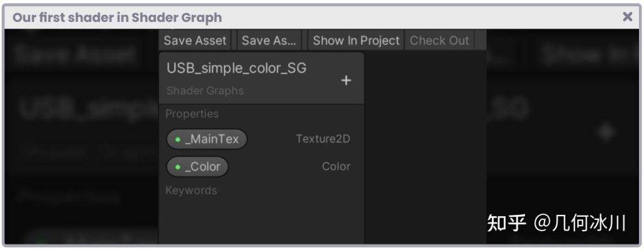Click the Show In Project button
This screenshot has width=644, height=250.
(356, 41)
